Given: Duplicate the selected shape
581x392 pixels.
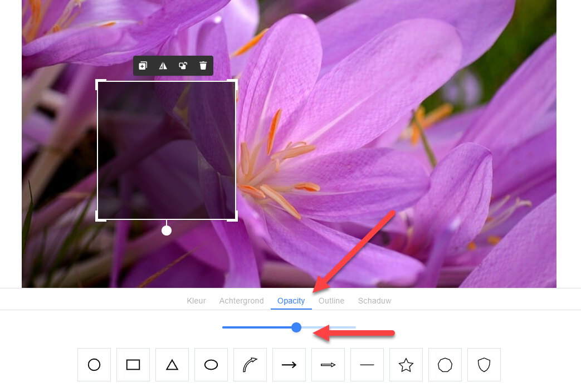Looking at the screenshot, I should 143,66.
